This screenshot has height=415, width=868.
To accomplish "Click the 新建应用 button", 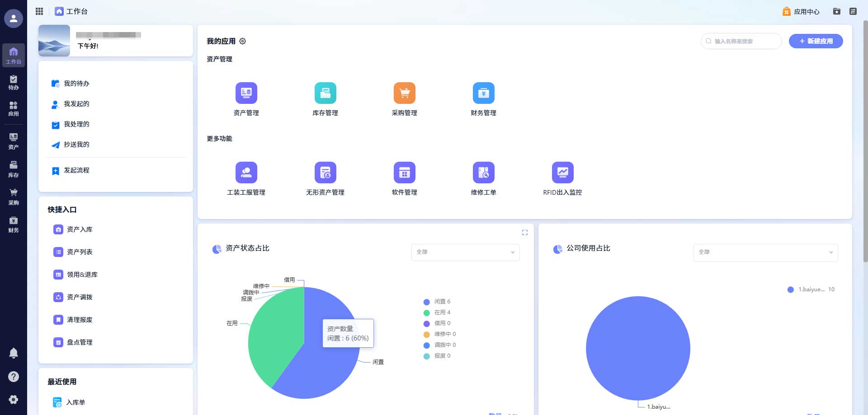I will [816, 41].
